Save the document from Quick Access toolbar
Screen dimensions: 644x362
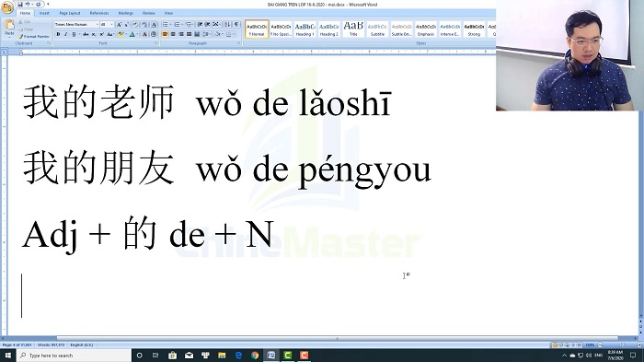tap(19, 4)
